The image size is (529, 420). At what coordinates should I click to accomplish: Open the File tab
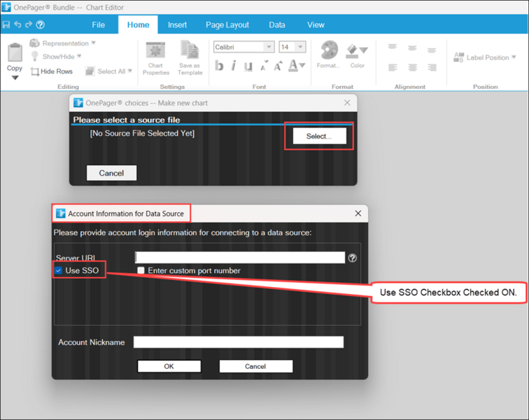(98, 24)
